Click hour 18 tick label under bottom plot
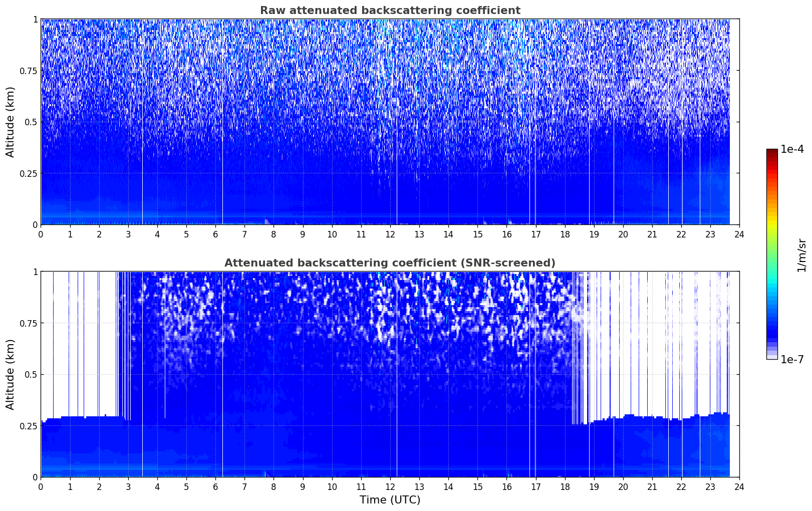Viewport: 812px width, 511px height. (565, 487)
